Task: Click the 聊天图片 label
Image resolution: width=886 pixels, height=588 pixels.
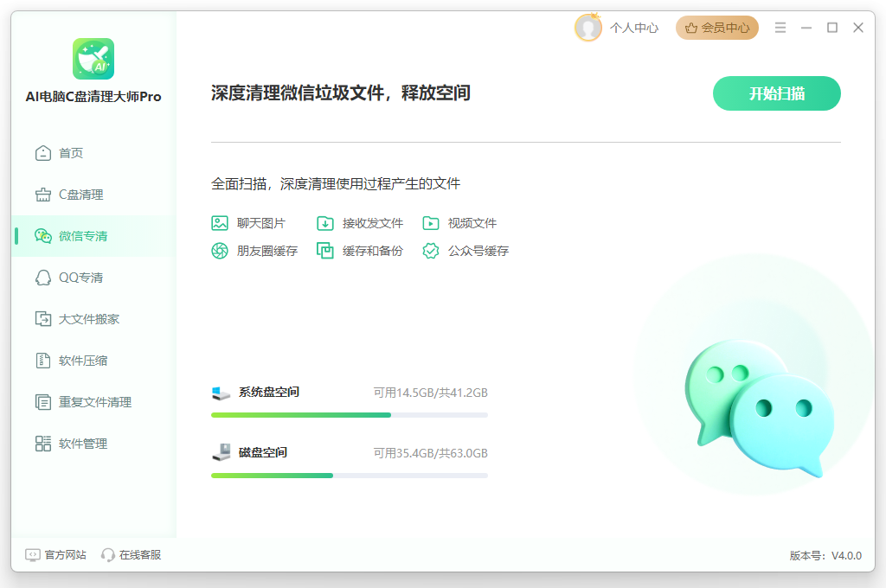Action: 261,223
